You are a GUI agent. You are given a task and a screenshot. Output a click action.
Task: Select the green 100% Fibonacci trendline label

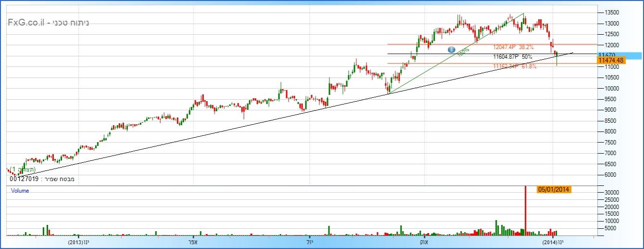(463, 52)
